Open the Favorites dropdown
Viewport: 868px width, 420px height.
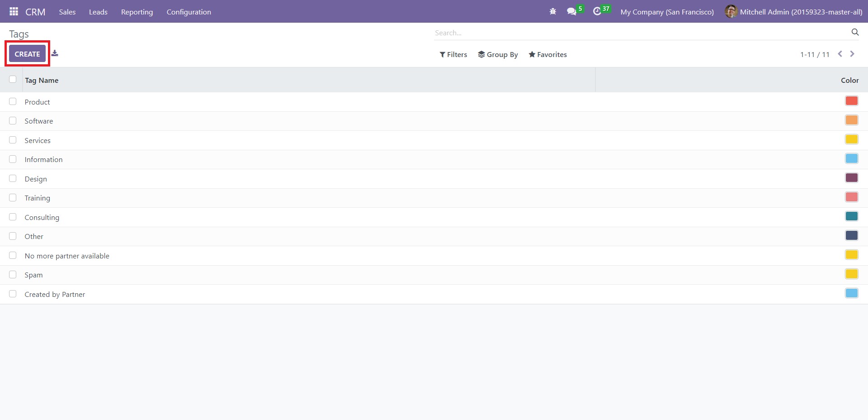point(547,54)
